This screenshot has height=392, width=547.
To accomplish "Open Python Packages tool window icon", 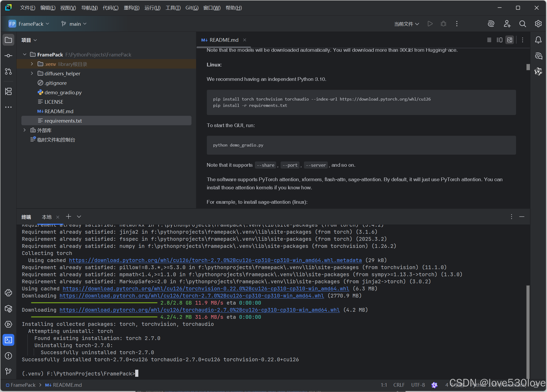I will click(x=8, y=309).
